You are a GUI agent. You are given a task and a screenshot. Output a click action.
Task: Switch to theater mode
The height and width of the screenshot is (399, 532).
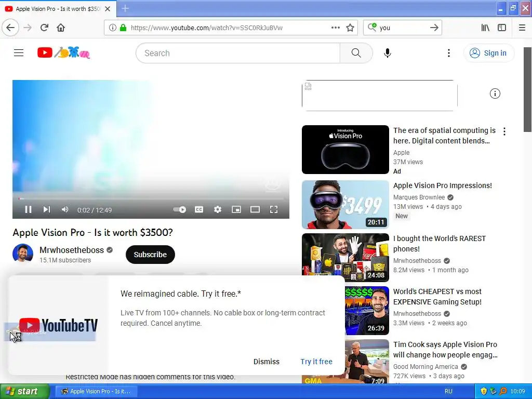point(255,210)
